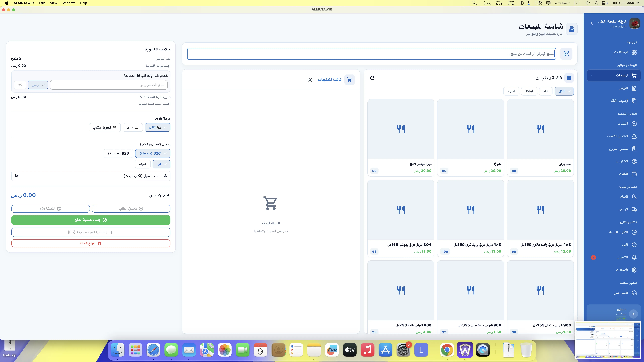Add 4×8 مزيل عرق وايلد فلاور 150مل
The width and height of the screenshot is (644, 362).
540,219
